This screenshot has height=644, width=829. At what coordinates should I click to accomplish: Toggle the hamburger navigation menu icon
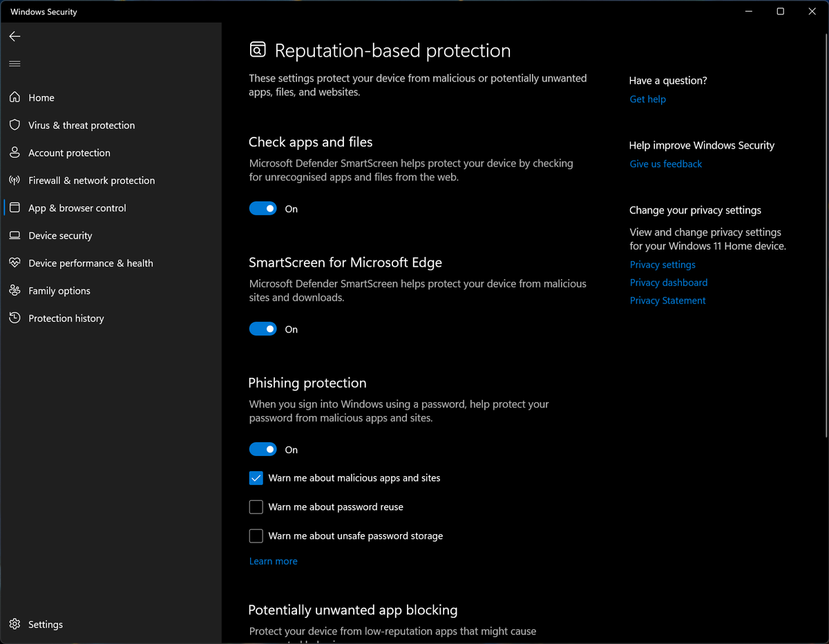[x=15, y=64]
